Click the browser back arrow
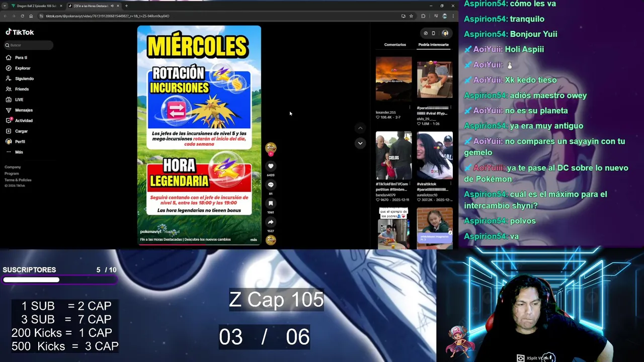The image size is (644, 362). 5,16
